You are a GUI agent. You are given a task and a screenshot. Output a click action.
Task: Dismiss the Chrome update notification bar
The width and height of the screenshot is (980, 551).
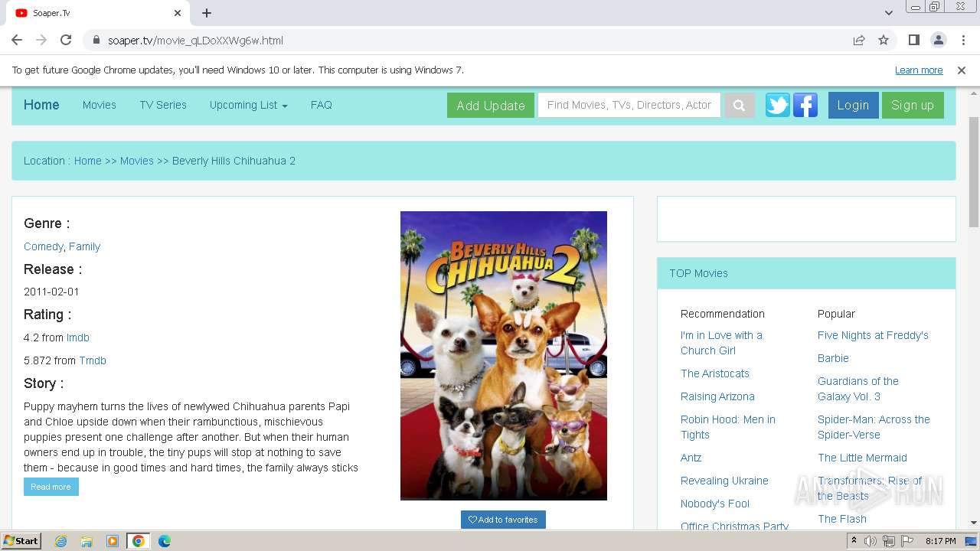[962, 70]
